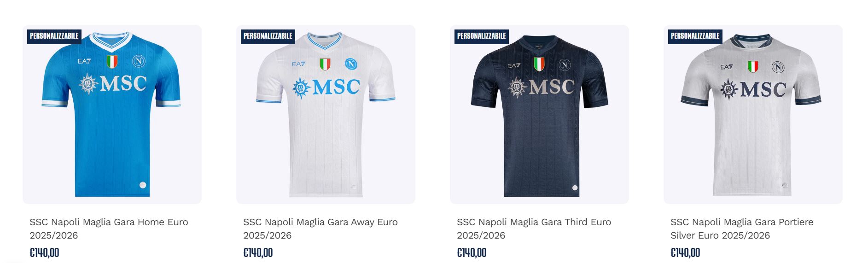Click the Personalizzabile badge on Home jersey
The width and height of the screenshot is (868, 263).
pos(54,36)
